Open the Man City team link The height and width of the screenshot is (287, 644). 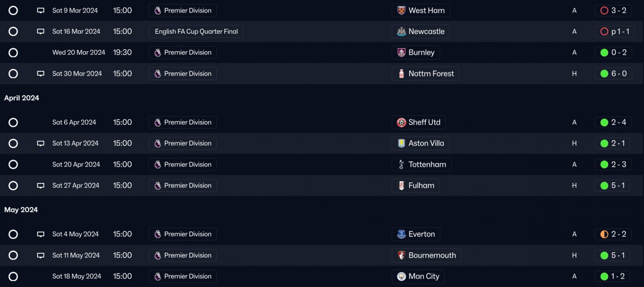point(424,276)
